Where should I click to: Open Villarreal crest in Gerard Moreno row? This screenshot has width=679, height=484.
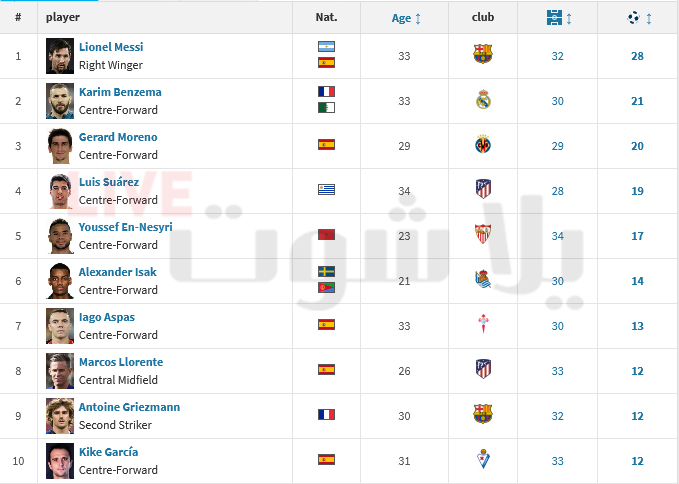[483, 144]
